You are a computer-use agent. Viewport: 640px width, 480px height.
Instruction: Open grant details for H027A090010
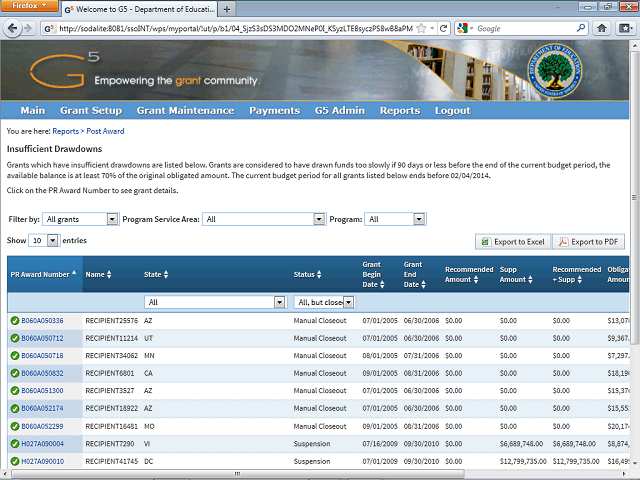click(x=42, y=462)
